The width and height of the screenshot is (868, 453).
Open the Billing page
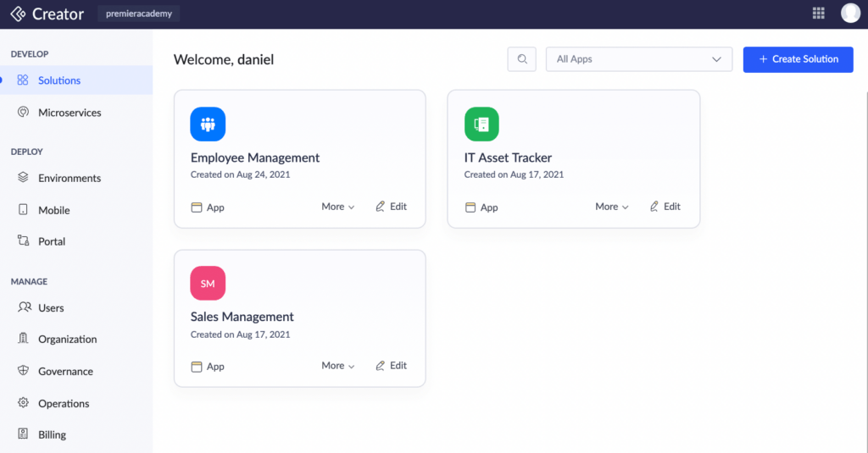point(52,435)
